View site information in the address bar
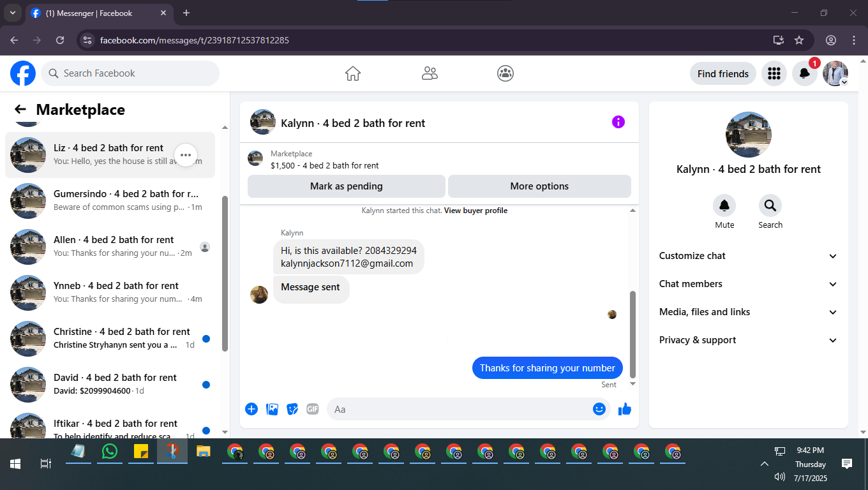This screenshot has width=868, height=490. point(88,40)
